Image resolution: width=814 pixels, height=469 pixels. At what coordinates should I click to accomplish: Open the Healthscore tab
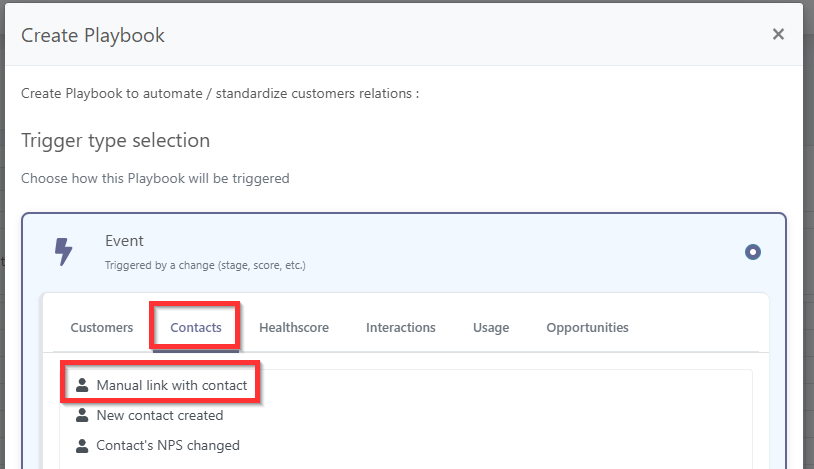click(x=294, y=328)
